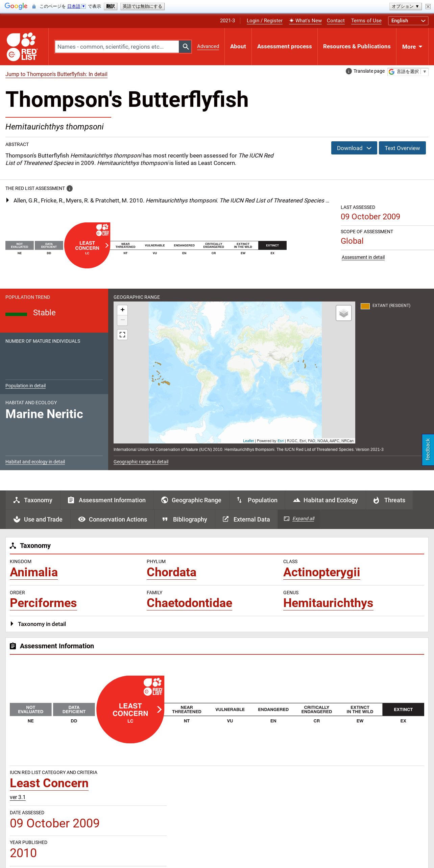Open the More menu

412,47
